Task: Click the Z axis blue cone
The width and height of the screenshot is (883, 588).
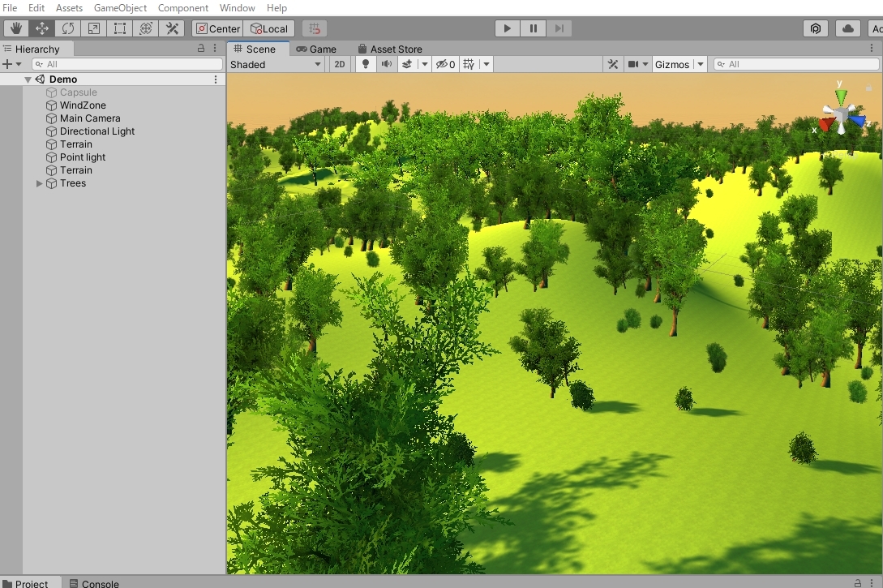Action: pyautogui.click(x=856, y=119)
